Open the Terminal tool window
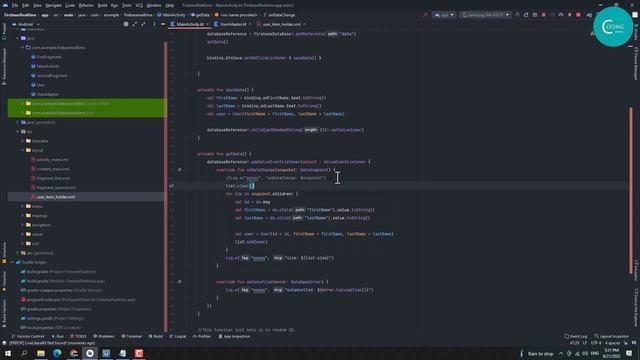 click(x=131, y=336)
